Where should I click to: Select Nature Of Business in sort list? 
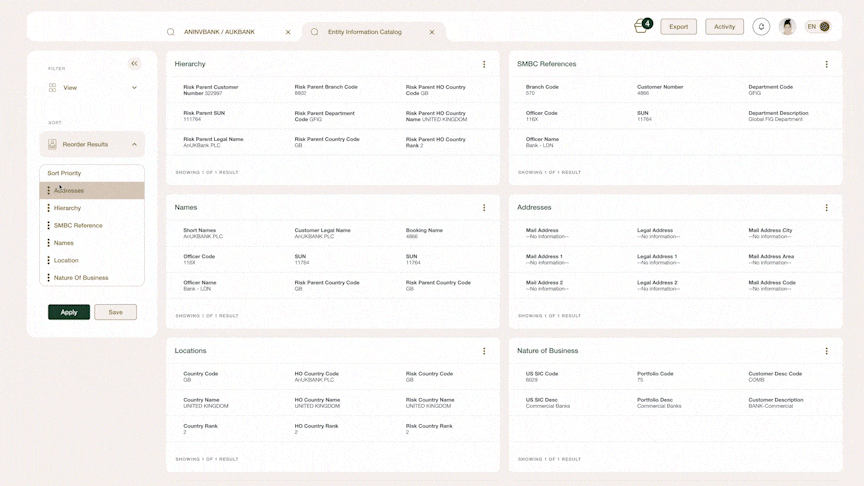coord(92,278)
